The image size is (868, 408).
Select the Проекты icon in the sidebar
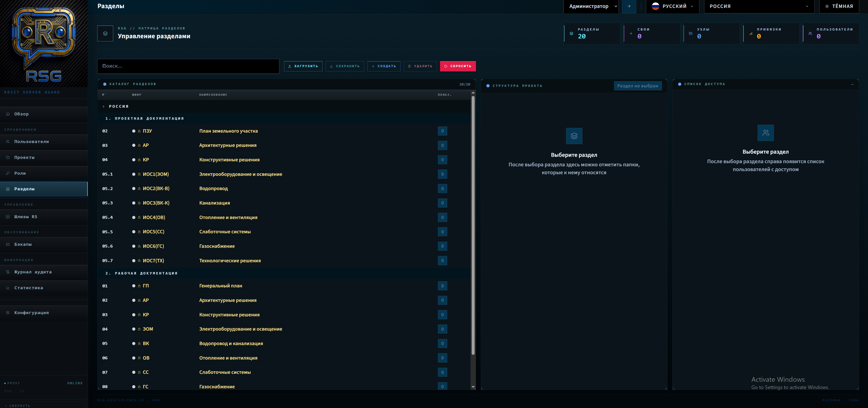click(x=8, y=157)
